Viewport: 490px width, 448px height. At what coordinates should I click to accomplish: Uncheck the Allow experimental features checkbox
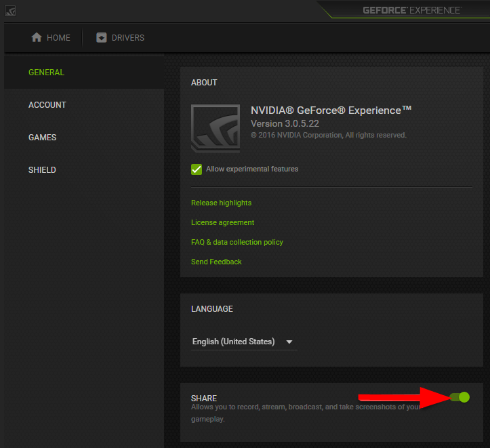(197, 169)
